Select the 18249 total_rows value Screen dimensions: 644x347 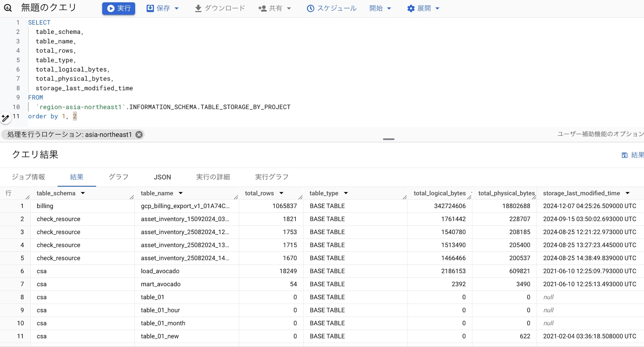(x=288, y=271)
